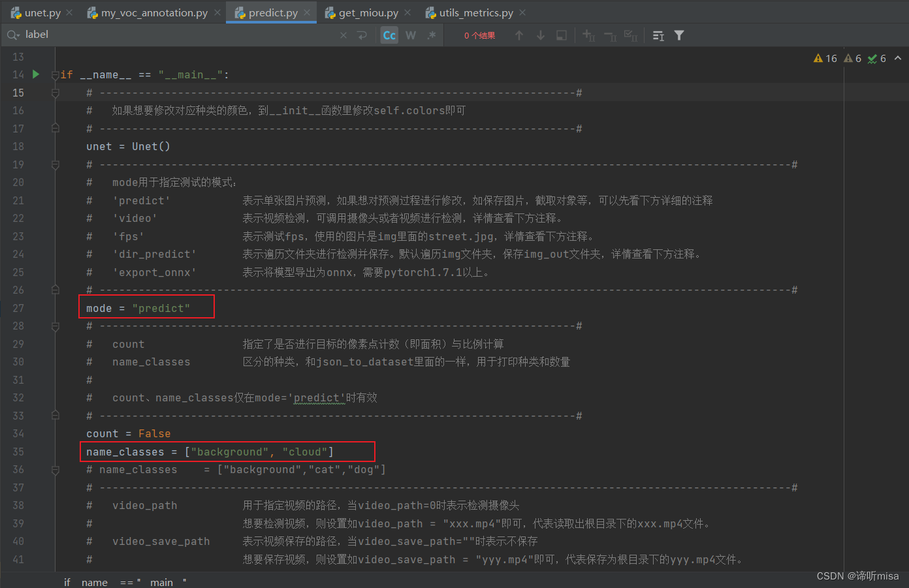This screenshot has width=909, height=588.
Task: Jump to next occurrence with down arrow icon
Action: 540,35
